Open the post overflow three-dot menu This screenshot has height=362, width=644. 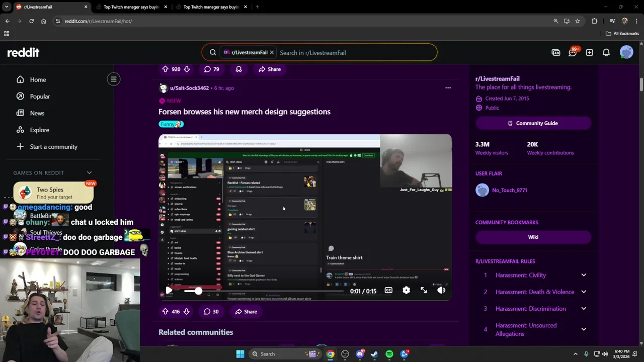(x=448, y=88)
